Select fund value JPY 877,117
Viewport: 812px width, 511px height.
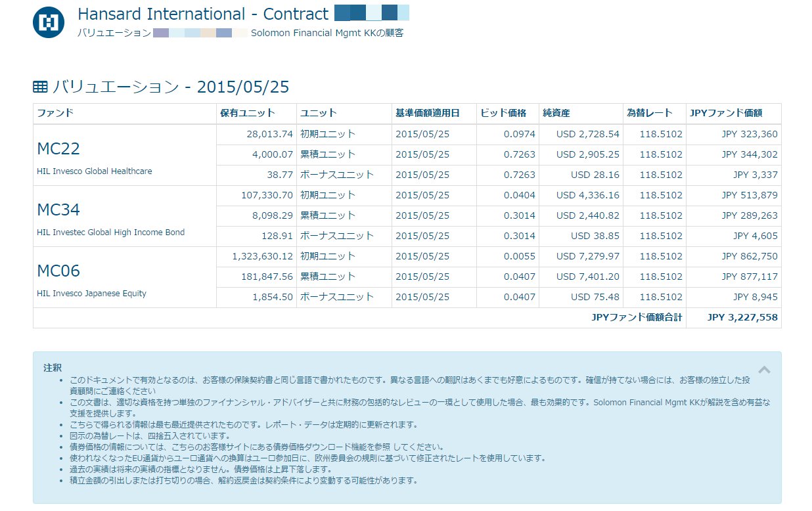(x=750, y=277)
